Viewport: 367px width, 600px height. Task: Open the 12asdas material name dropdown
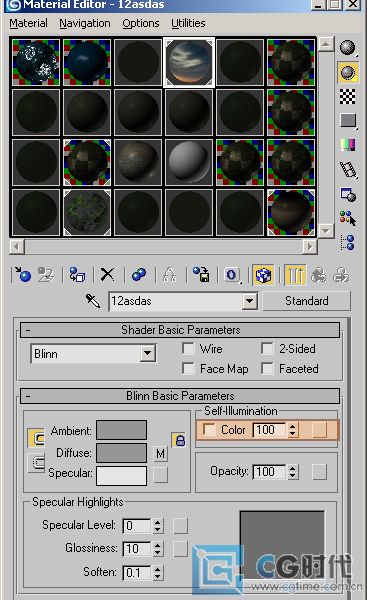click(x=250, y=301)
